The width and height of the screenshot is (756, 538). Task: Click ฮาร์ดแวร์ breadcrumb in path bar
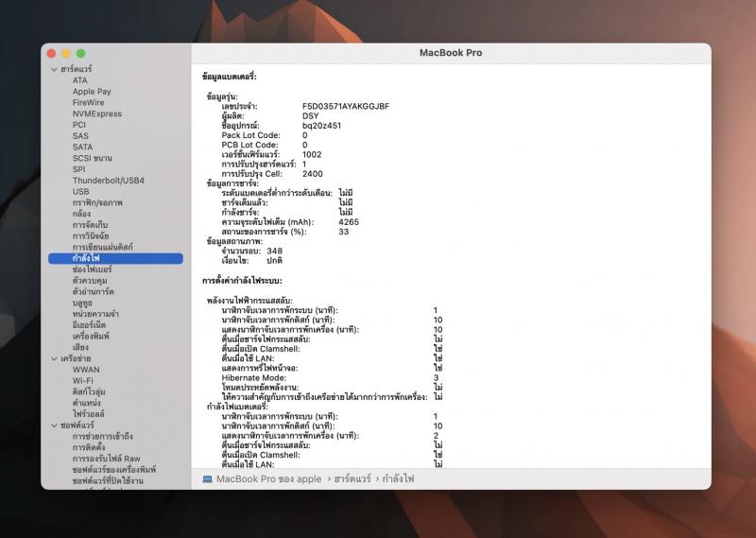352,479
